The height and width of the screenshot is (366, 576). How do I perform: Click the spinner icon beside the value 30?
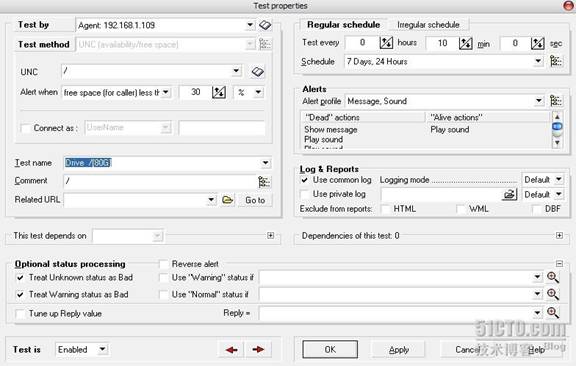click(219, 92)
